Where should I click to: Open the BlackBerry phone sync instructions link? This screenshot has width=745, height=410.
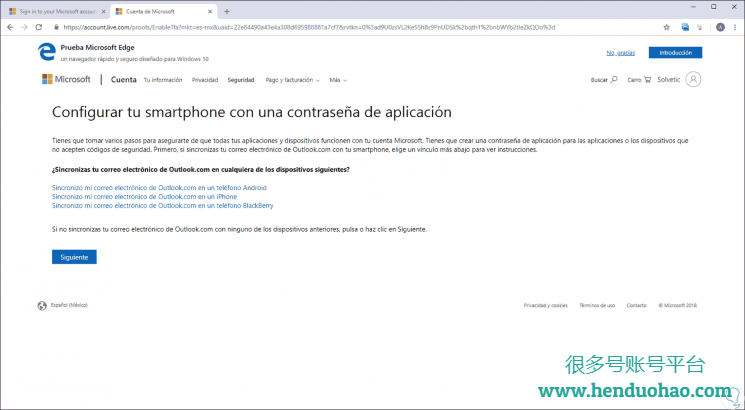tap(162, 206)
